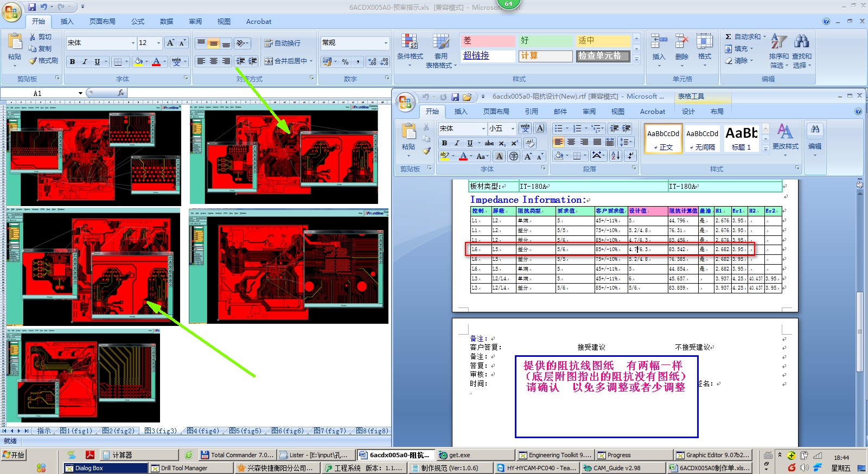The height and width of the screenshot is (474, 868).
Task: Click Word show paragraph marks icon
Action: click(630, 156)
